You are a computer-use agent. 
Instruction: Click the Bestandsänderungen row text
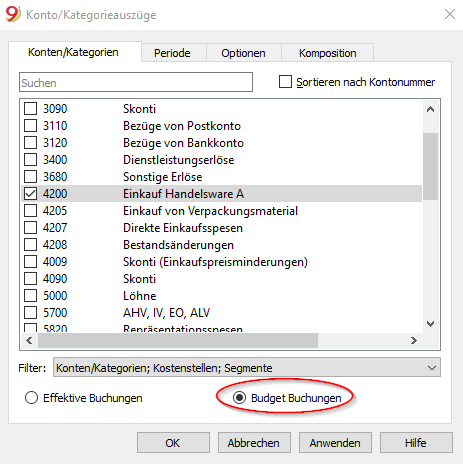tap(178, 245)
